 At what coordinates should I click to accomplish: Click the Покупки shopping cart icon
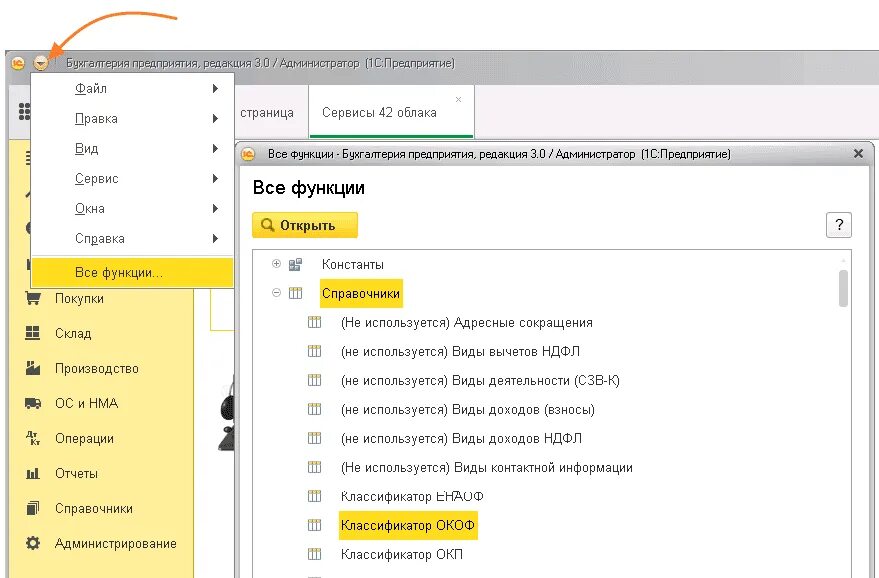pos(33,298)
